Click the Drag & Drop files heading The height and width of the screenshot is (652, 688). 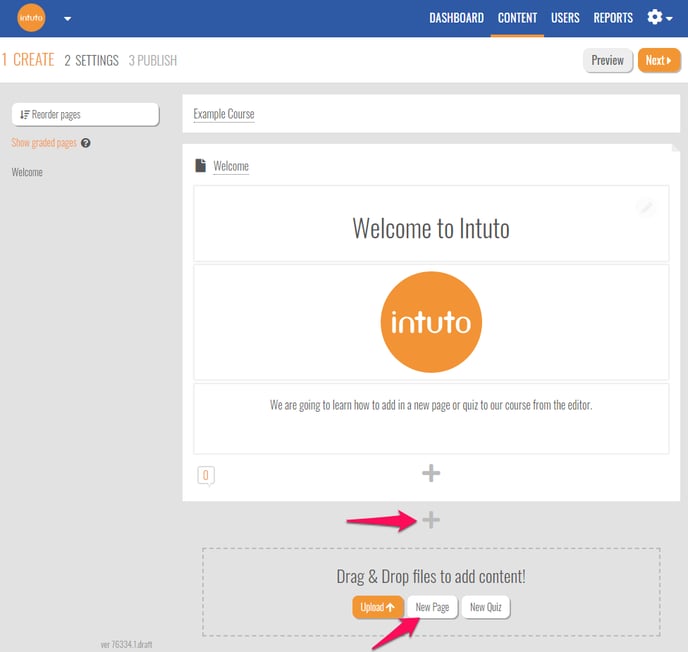click(431, 577)
